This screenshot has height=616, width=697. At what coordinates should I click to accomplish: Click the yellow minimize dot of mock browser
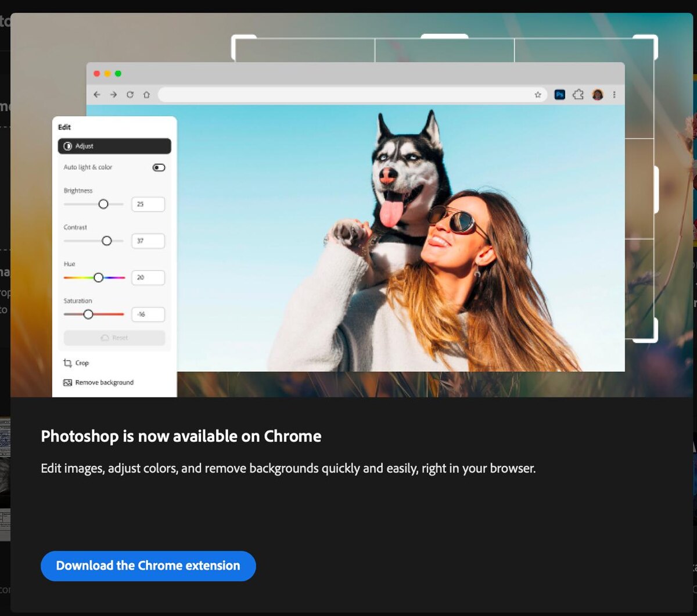pos(107,74)
